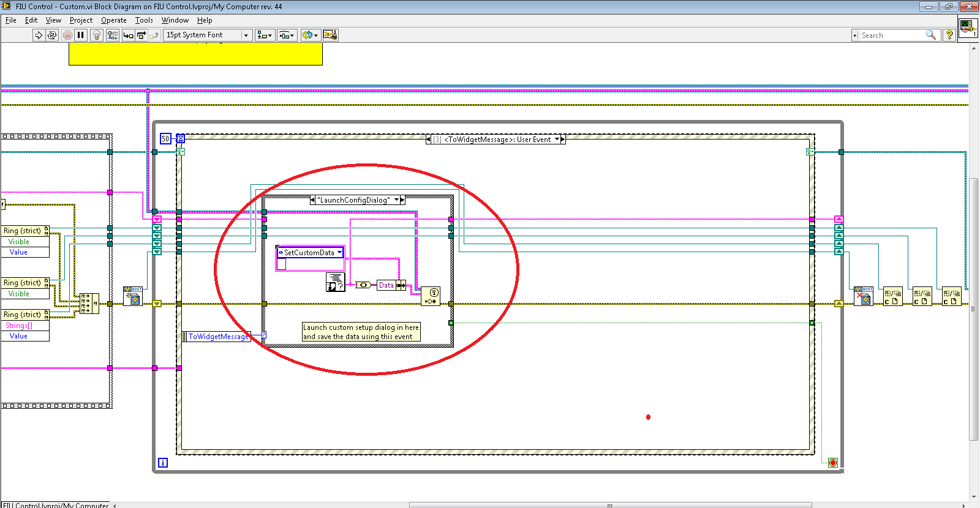This screenshot has width=980, height=508.
Task: Select the pink shift register on left loop border
Action: [x=157, y=219]
